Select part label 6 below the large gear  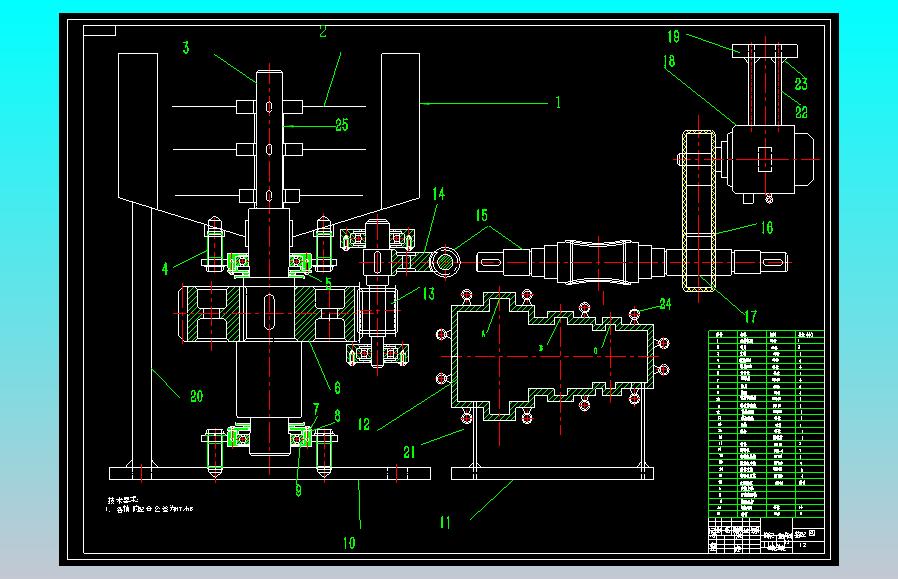[337, 388]
